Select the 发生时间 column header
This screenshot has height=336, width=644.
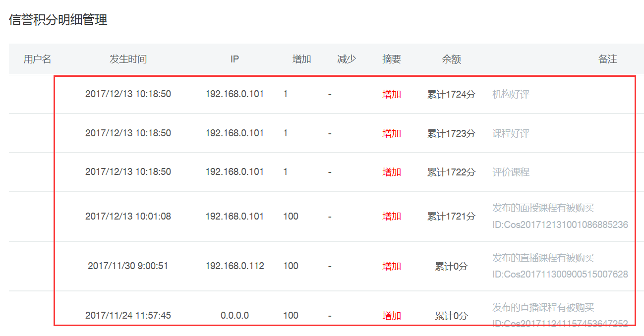point(128,59)
